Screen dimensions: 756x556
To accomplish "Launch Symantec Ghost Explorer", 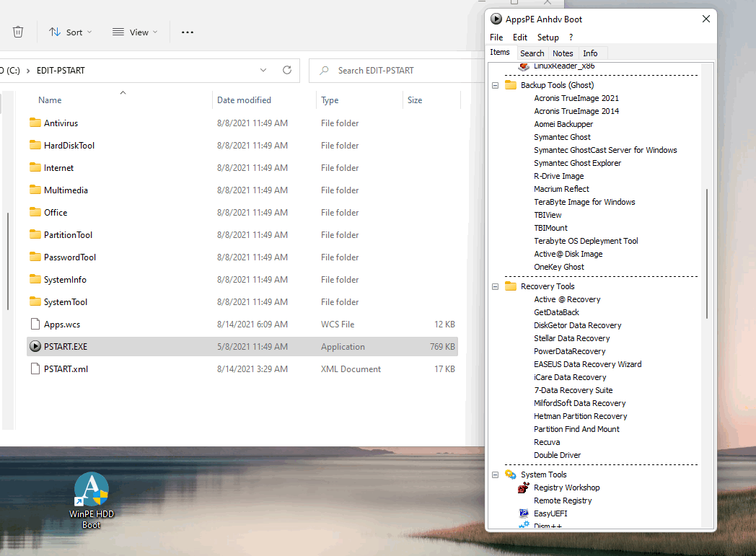I will pyautogui.click(x=577, y=163).
